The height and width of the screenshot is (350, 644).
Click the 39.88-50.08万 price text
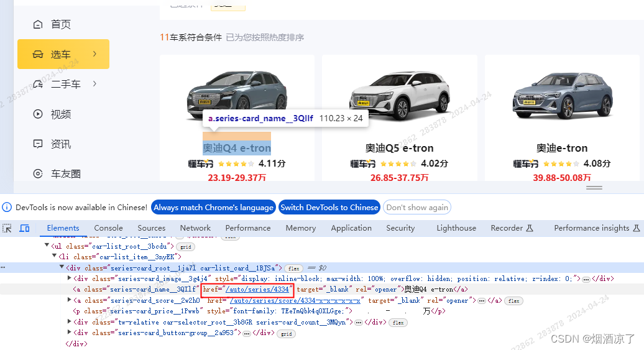(562, 177)
